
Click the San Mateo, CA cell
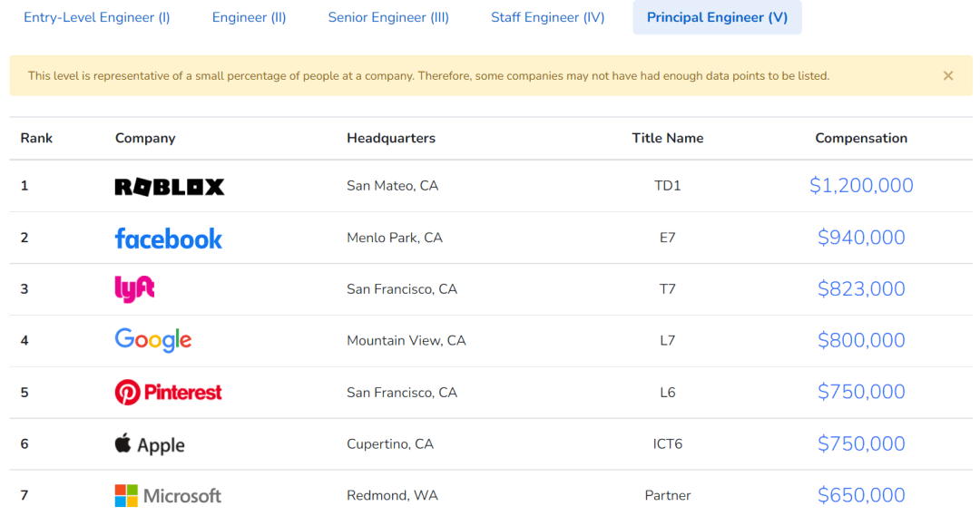coord(393,186)
